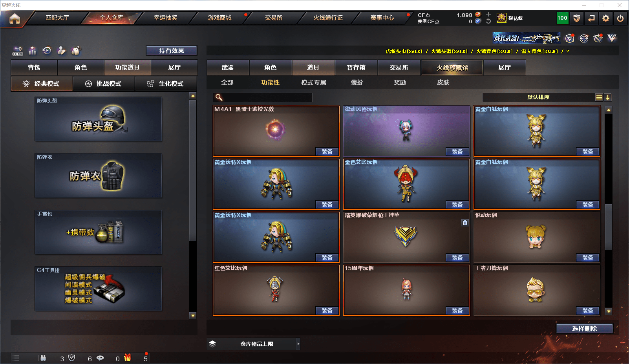Click the character edit icon

[62, 51]
